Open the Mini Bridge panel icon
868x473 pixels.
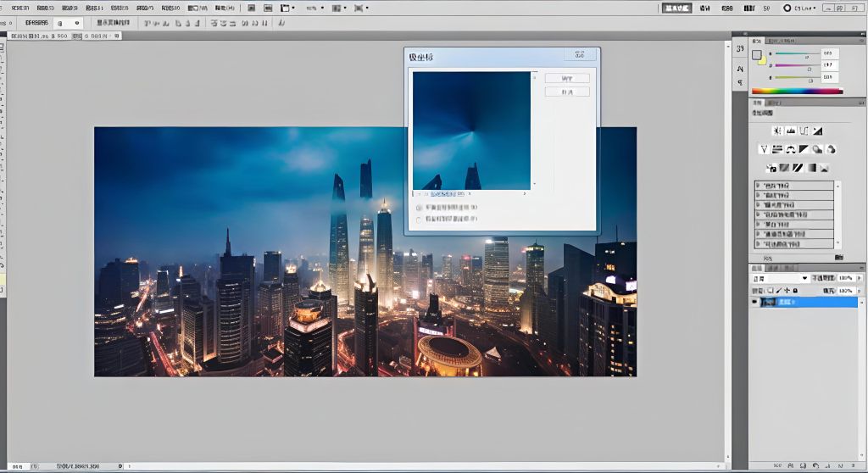(268, 8)
